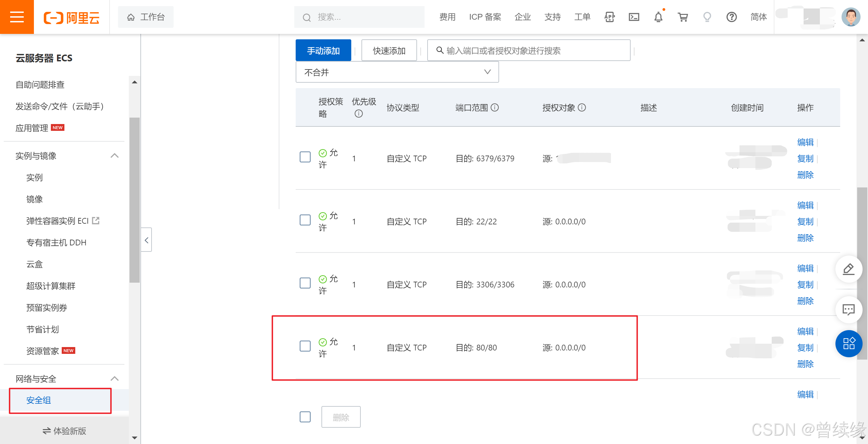The height and width of the screenshot is (444, 868).
Task: Select the port 22/22 rule checkbox
Action: point(305,220)
